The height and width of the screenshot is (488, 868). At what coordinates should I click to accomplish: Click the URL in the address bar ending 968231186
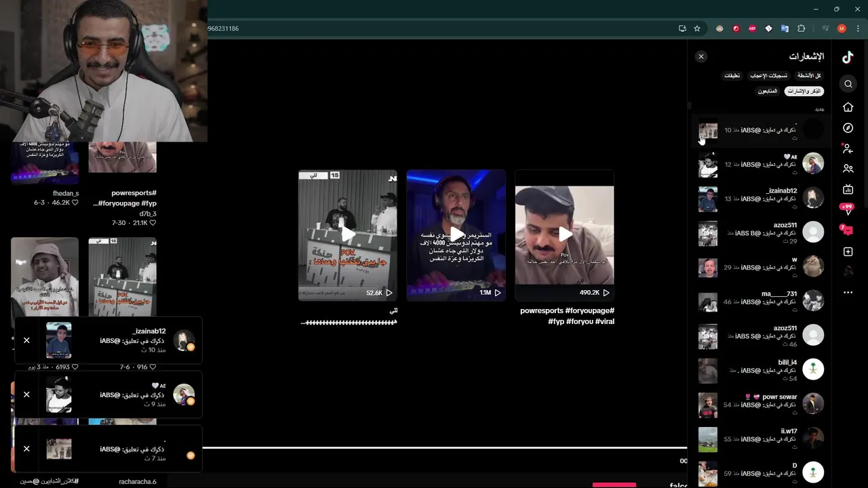[223, 28]
